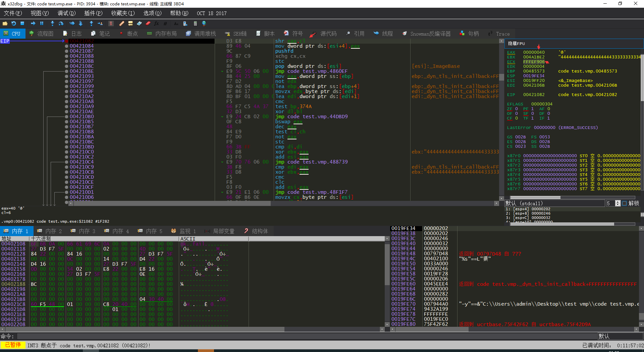Toggle breakpoint dot at address 004210B0
644x352 pixels.
coord(67,117)
